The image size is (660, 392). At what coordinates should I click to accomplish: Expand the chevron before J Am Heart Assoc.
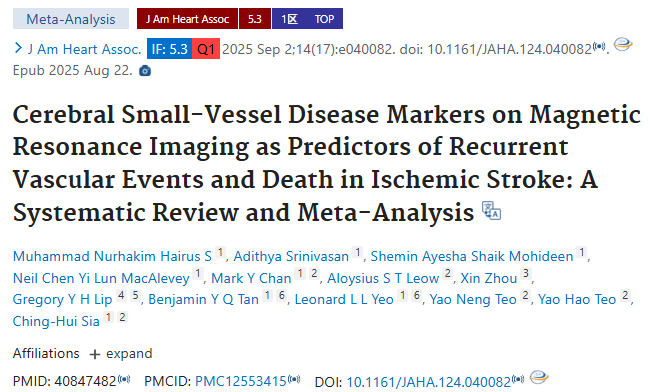(x=18, y=48)
